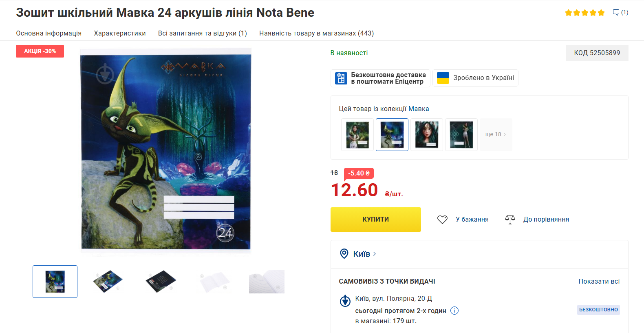Expand the remaining 18 collection items
Screen dimensions: 644x333
click(x=496, y=135)
